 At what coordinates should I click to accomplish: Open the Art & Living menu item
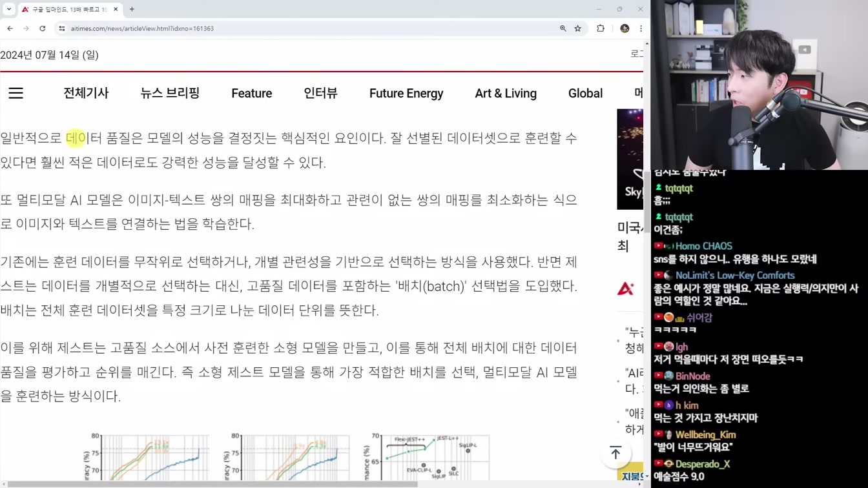coord(506,94)
